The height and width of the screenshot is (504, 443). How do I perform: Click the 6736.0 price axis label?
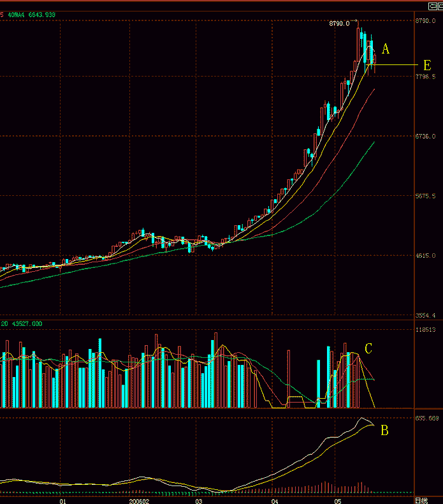click(x=425, y=137)
